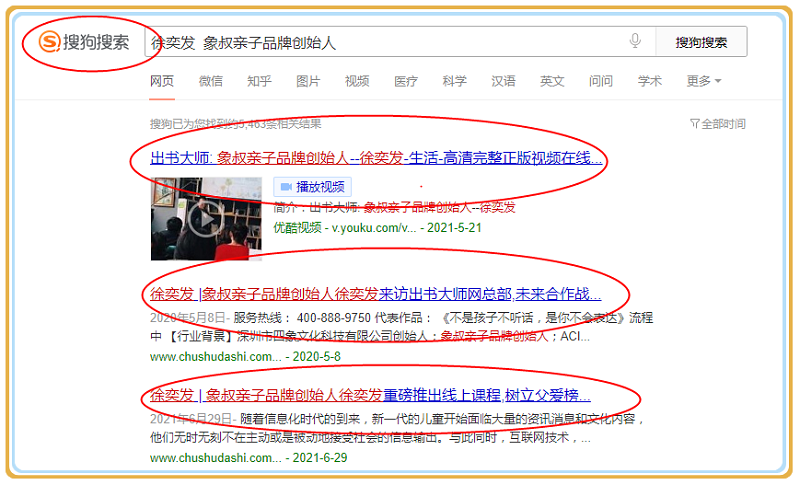
Task: Select the 学术 tab
Action: pyautogui.click(x=650, y=81)
